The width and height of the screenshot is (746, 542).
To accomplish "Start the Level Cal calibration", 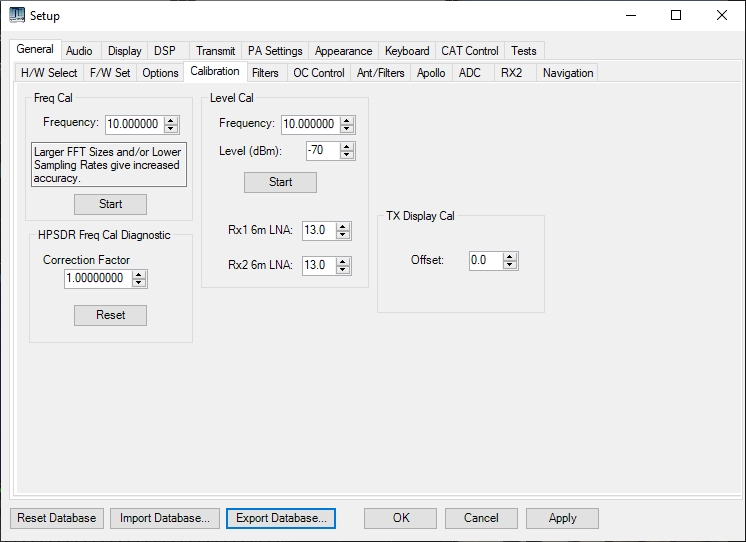I will coord(280,182).
